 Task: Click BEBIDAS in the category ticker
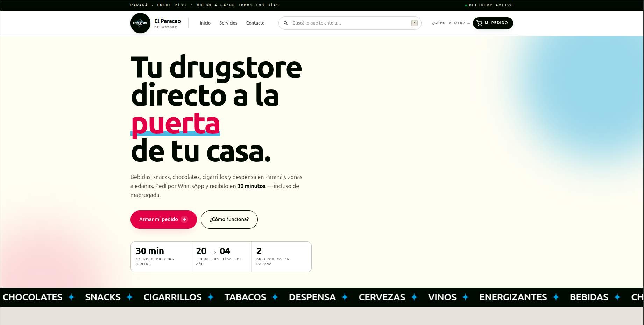pos(589,297)
